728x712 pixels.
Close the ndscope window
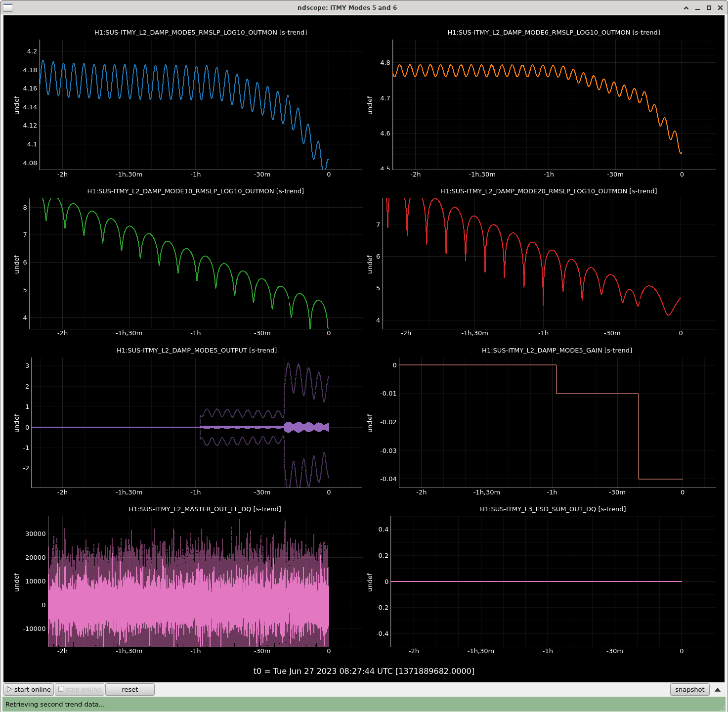click(720, 8)
